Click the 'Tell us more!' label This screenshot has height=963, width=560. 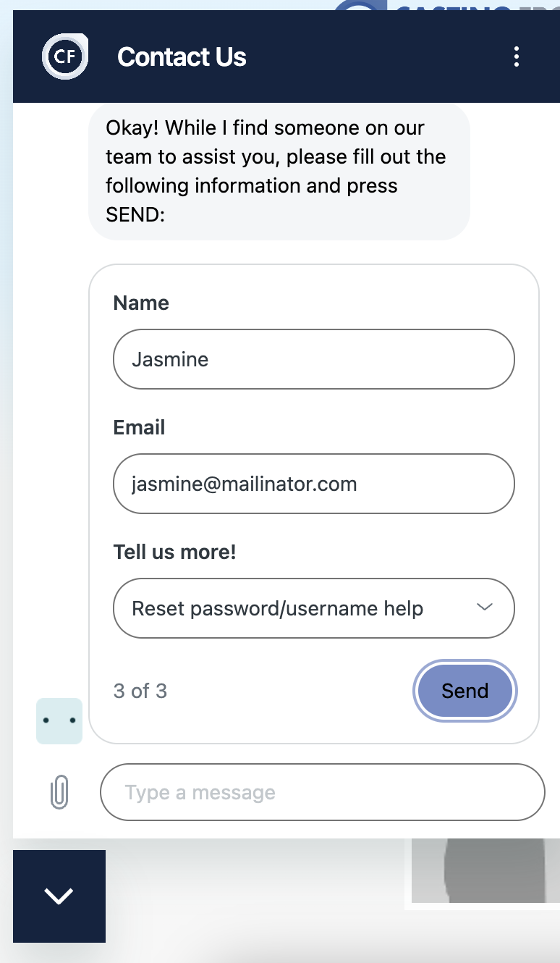tap(175, 552)
